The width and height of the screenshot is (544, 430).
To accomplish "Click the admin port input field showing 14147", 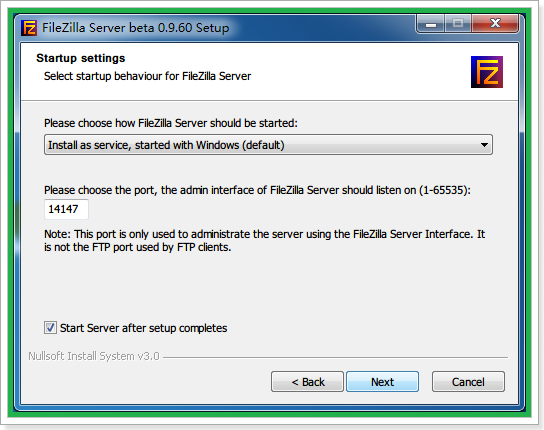I will pyautogui.click(x=66, y=209).
